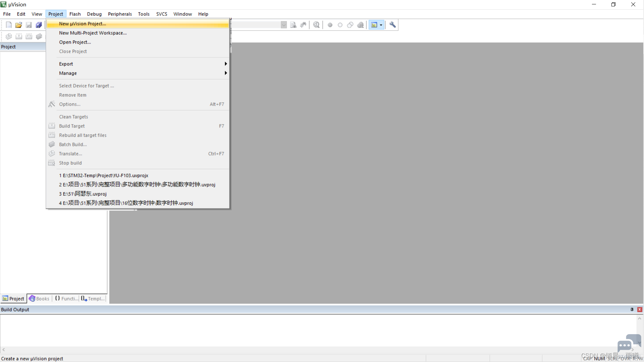Open the Window menu
The height and width of the screenshot is (362, 644).
click(183, 14)
